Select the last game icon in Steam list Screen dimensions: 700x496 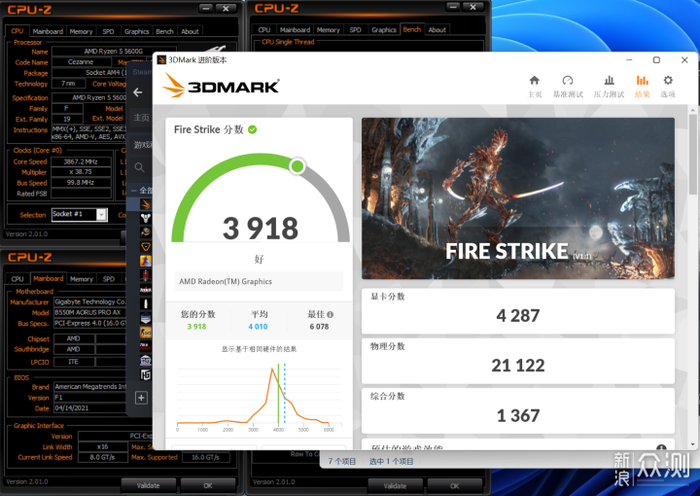click(146, 375)
